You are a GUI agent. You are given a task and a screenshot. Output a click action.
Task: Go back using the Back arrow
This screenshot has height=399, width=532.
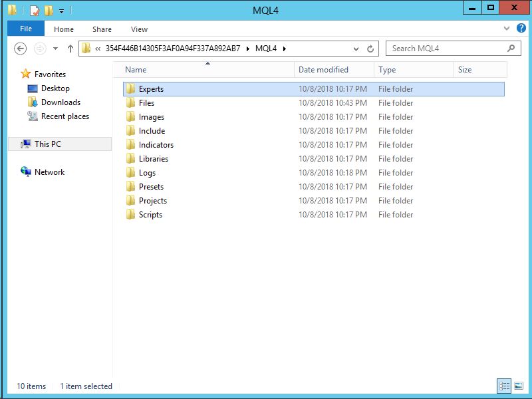coord(21,49)
